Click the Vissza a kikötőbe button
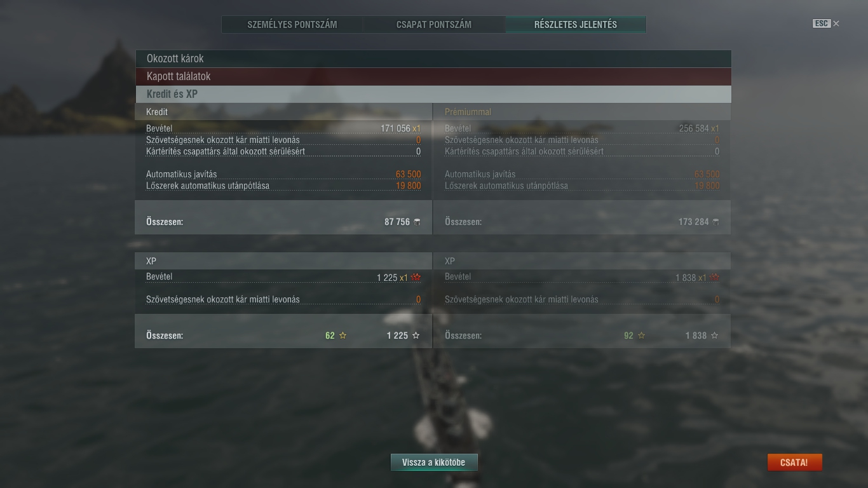Image resolution: width=868 pixels, height=488 pixels. pos(434,463)
